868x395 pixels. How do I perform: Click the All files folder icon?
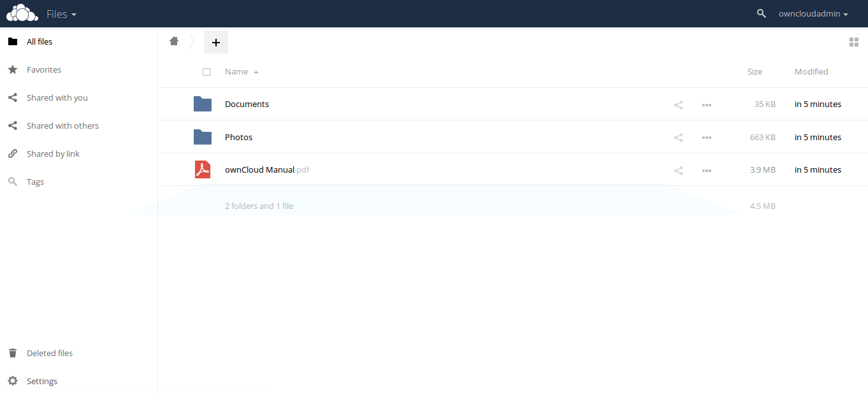pos(13,41)
